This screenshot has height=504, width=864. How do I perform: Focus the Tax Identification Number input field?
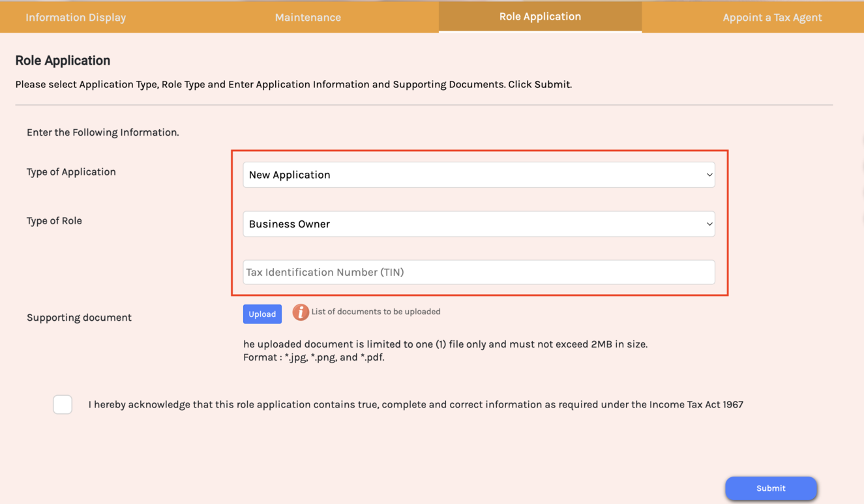(x=478, y=272)
